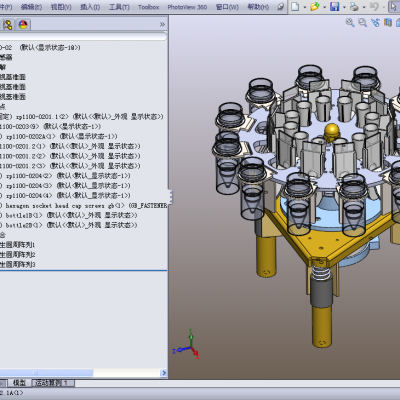Viewport: 400px width, 400px height.
Task: Select the 1100-0201.2<3> component
Action: [70, 166]
